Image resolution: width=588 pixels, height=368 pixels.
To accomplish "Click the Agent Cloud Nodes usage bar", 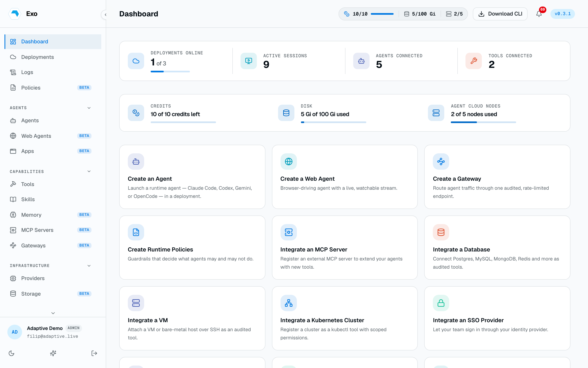I will pos(483,122).
